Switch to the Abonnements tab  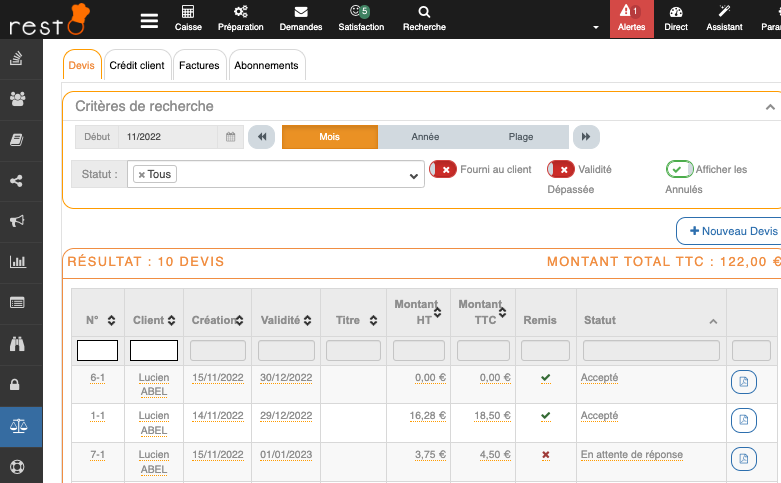click(266, 65)
